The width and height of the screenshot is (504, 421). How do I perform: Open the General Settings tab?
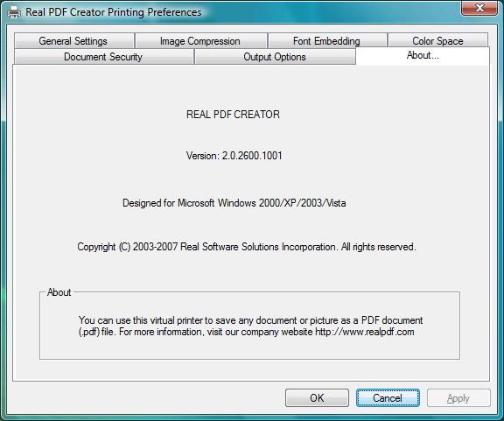pos(73,41)
